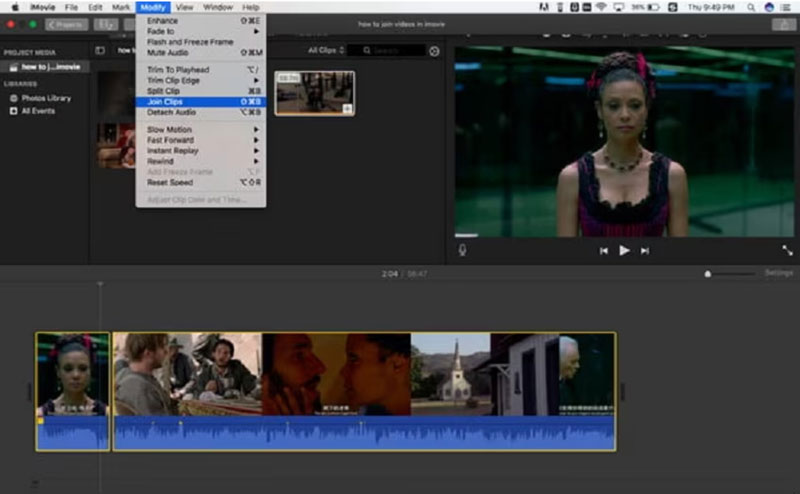Skip to the previous clip in viewer
800x494 pixels.
(604, 251)
